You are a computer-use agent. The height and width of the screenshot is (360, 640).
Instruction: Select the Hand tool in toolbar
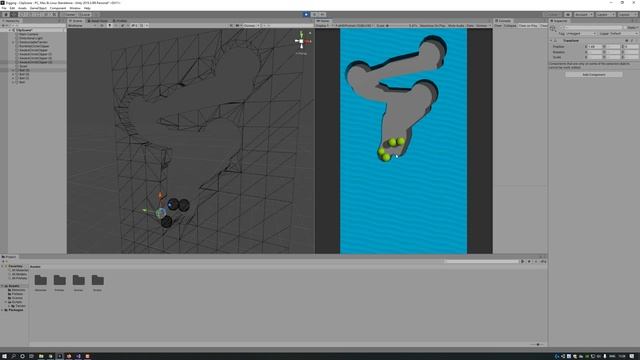coord(6,15)
